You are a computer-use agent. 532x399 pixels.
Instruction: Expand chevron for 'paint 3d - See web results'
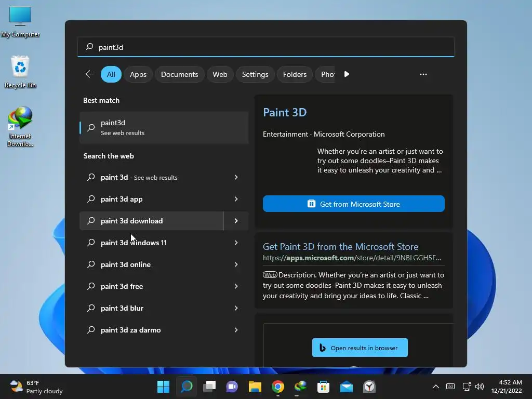pyautogui.click(x=236, y=177)
